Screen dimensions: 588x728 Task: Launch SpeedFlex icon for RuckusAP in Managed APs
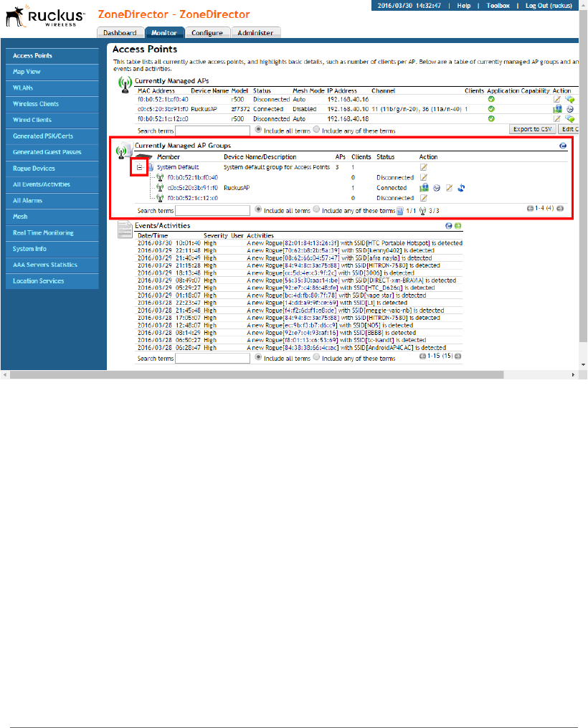point(570,109)
